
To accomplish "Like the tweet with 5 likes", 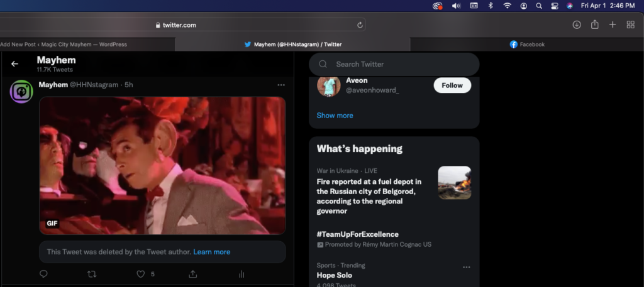I will click(140, 274).
